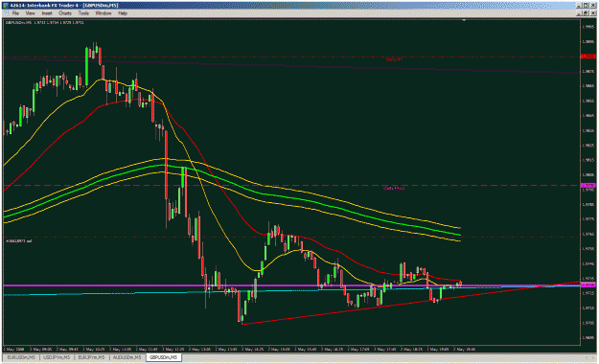The width and height of the screenshot is (599, 364).
Task: Open the View menu
Action: pyautogui.click(x=30, y=13)
